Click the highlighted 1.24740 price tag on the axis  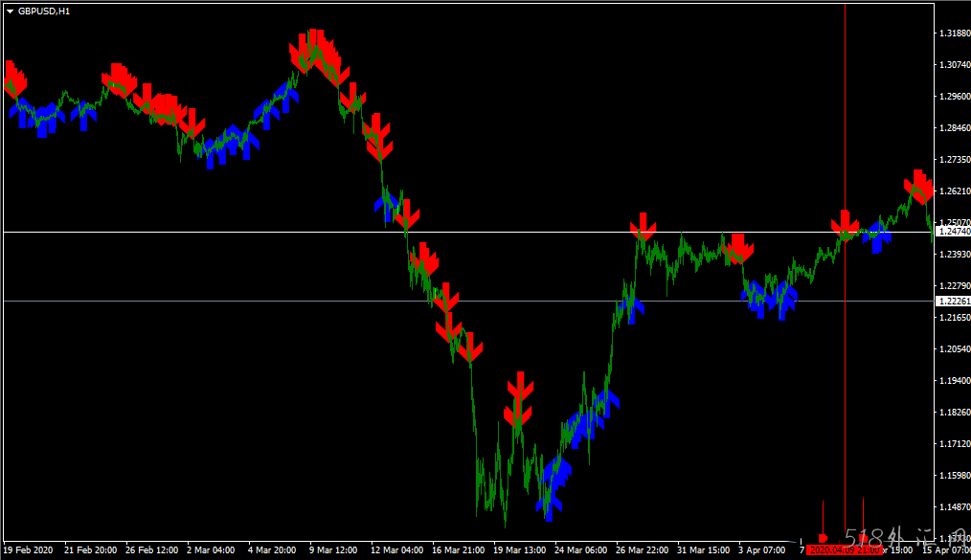point(952,232)
